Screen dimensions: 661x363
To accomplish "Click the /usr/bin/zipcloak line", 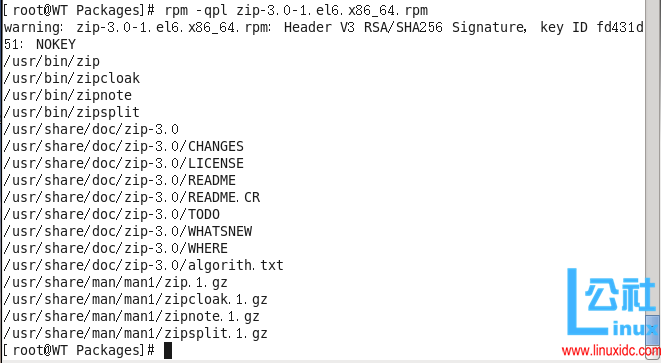I will 72,78.
